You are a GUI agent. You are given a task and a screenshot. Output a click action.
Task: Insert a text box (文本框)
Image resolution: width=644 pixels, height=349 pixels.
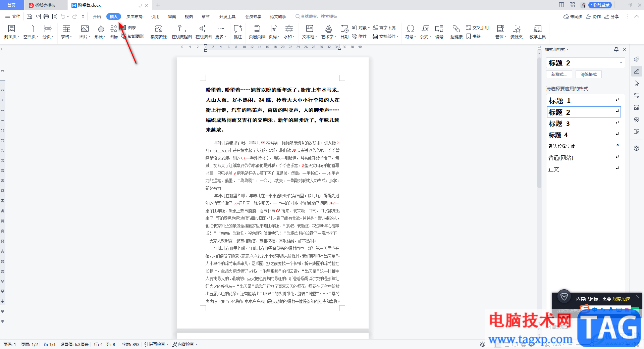coord(310,32)
